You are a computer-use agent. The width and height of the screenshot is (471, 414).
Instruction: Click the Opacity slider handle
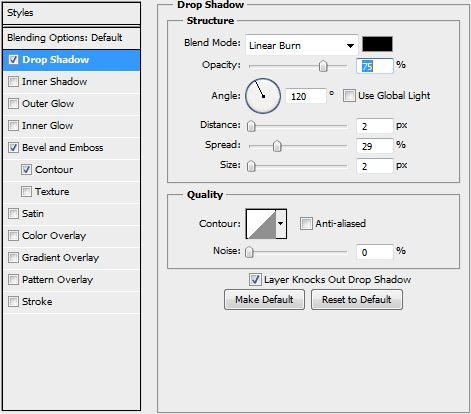(x=323, y=66)
